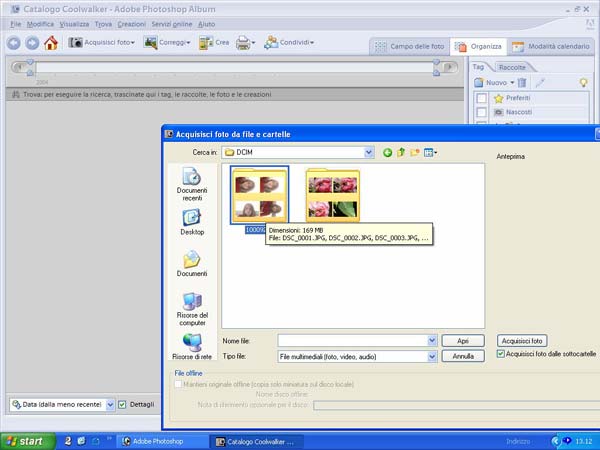Go up one folder level in the dialog
Image resolution: width=600 pixels, height=450 pixels.
click(x=401, y=153)
